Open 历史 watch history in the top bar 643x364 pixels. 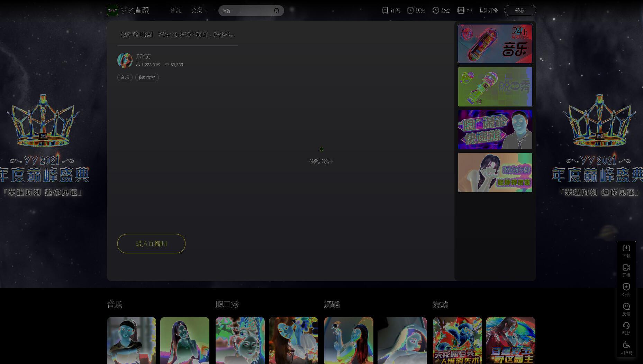point(416,10)
